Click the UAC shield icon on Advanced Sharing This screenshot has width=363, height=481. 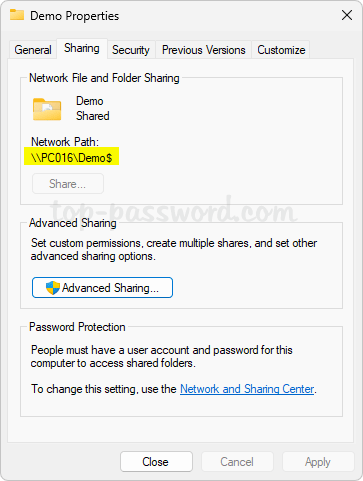pos(53,288)
